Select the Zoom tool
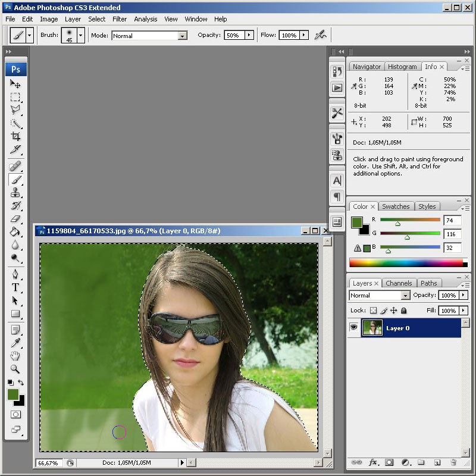 click(x=15, y=369)
